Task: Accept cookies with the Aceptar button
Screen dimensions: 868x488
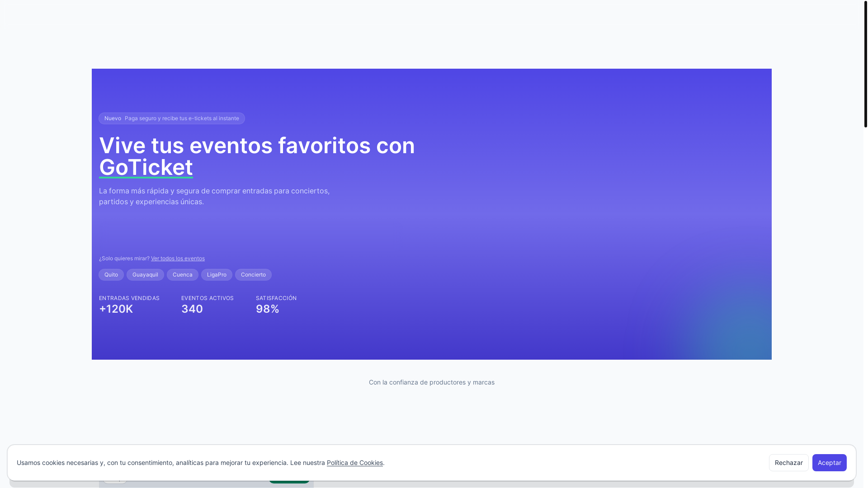Action: 829,463
